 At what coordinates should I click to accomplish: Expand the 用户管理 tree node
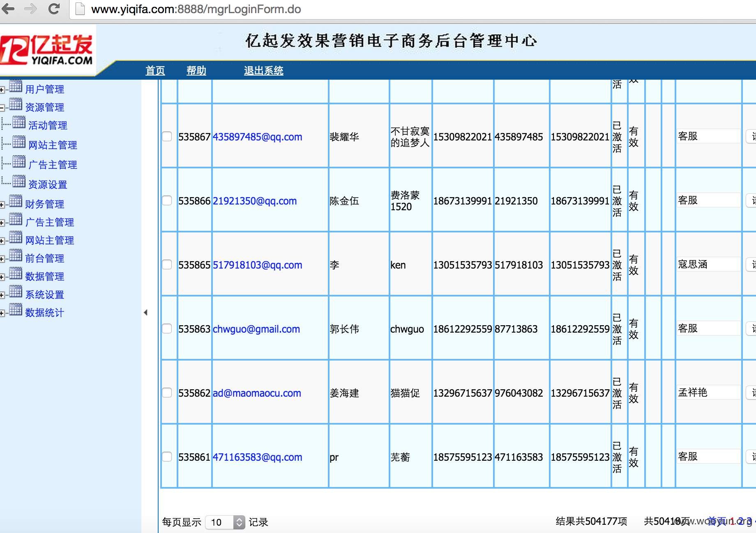pos(2,90)
